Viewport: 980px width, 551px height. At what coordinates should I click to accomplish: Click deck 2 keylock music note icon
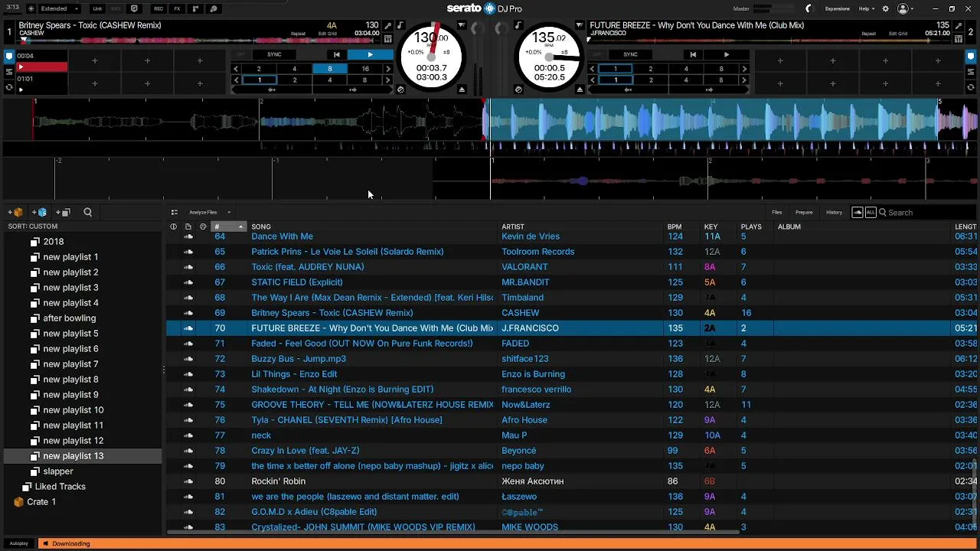[518, 25]
